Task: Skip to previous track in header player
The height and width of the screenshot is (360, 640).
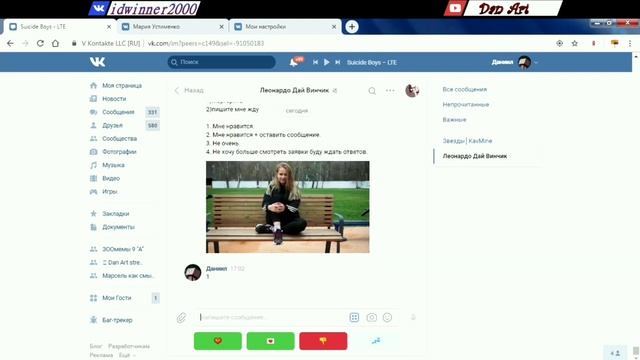Action: 315,62
